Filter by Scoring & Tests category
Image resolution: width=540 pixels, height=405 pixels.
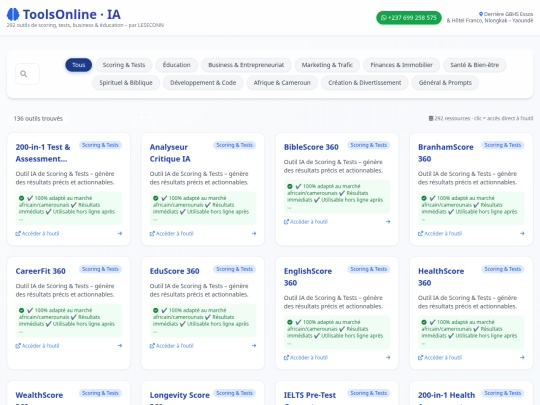pos(124,65)
